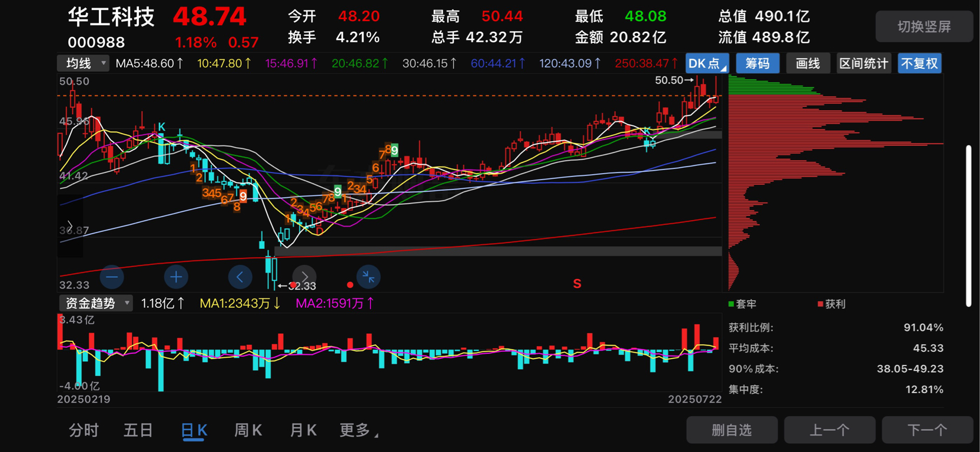Click the 套牢 green legend

(x=742, y=304)
